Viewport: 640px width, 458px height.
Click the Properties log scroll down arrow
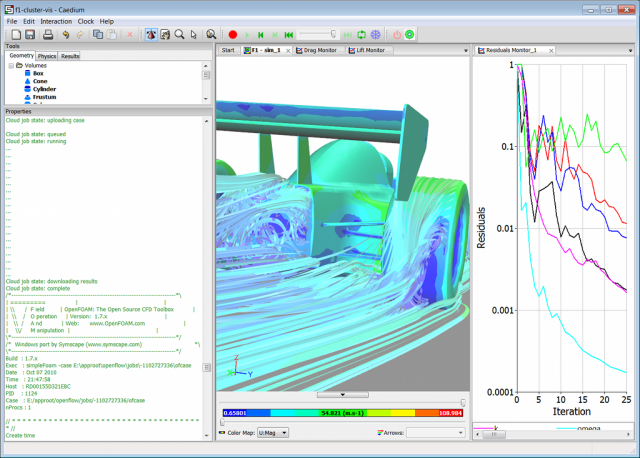[207, 436]
